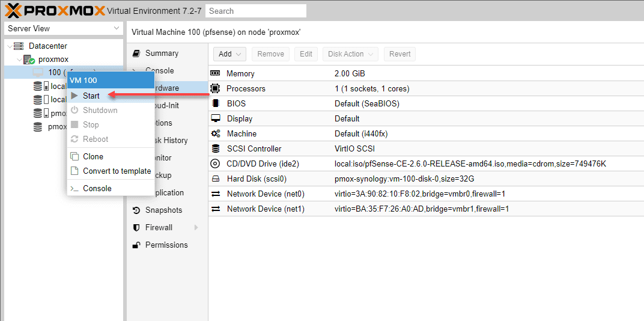The height and width of the screenshot is (321, 644).
Task: Click the Datacenter server icon
Action: (19, 46)
